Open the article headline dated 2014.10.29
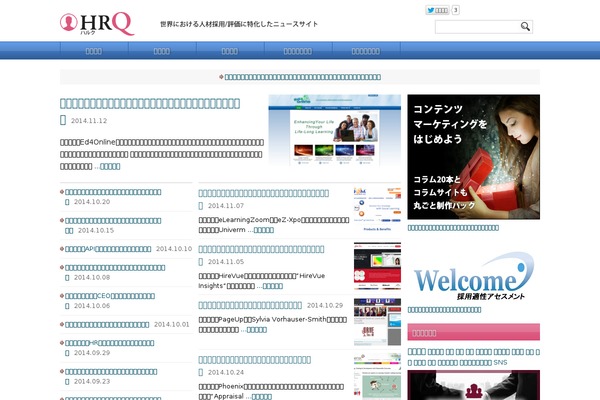 tap(250, 305)
